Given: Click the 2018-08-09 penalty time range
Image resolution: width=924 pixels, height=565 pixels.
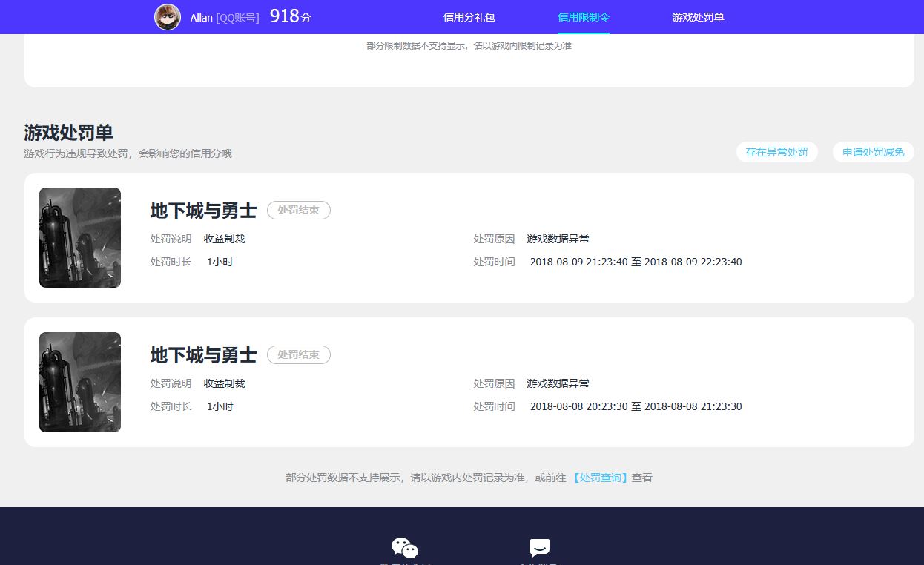Looking at the screenshot, I should point(636,261).
